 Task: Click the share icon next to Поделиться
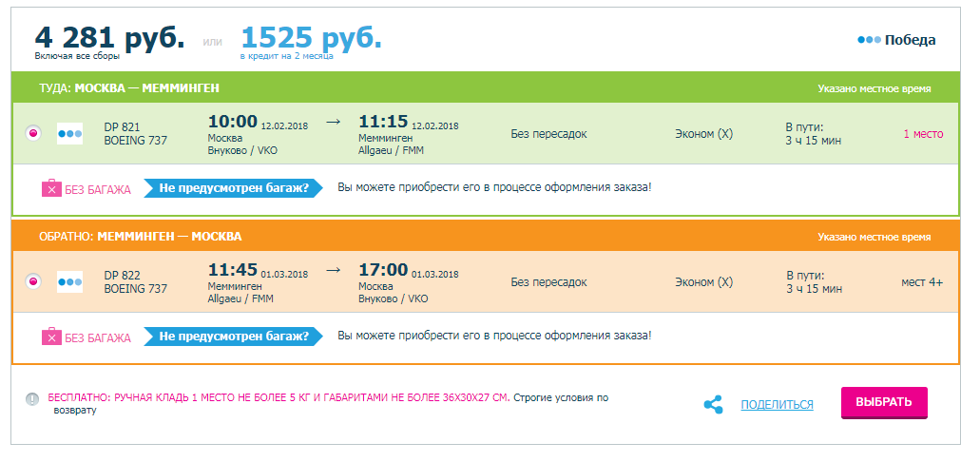713,404
